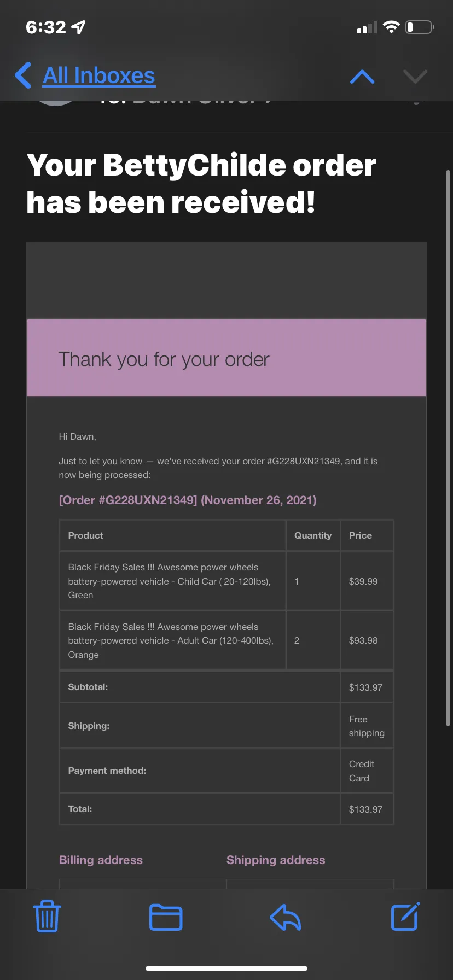Tap the email scrollbar on right edge
This screenshot has width=453, height=980.
click(x=448, y=448)
